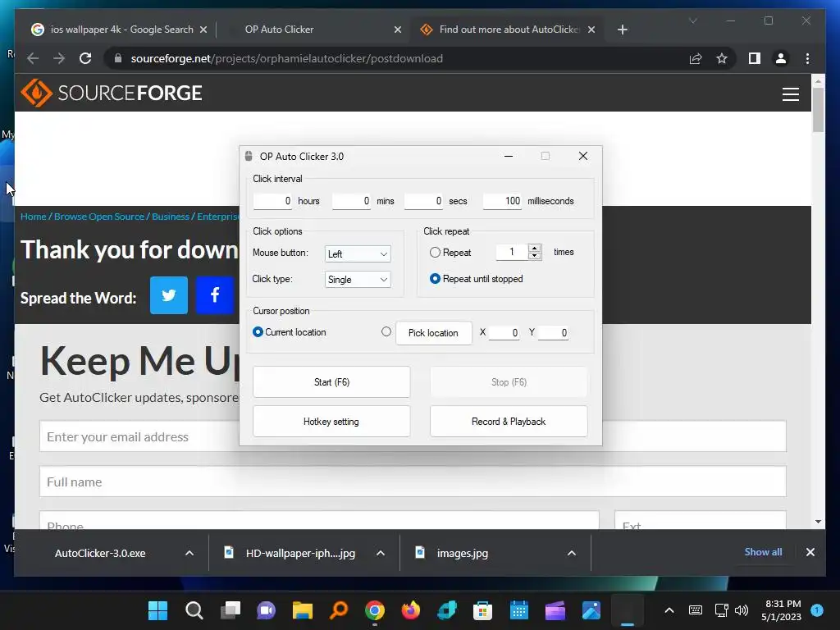Screen dimensions: 840x630
Task: Share via the Facebook button
Action: pyautogui.click(x=215, y=295)
